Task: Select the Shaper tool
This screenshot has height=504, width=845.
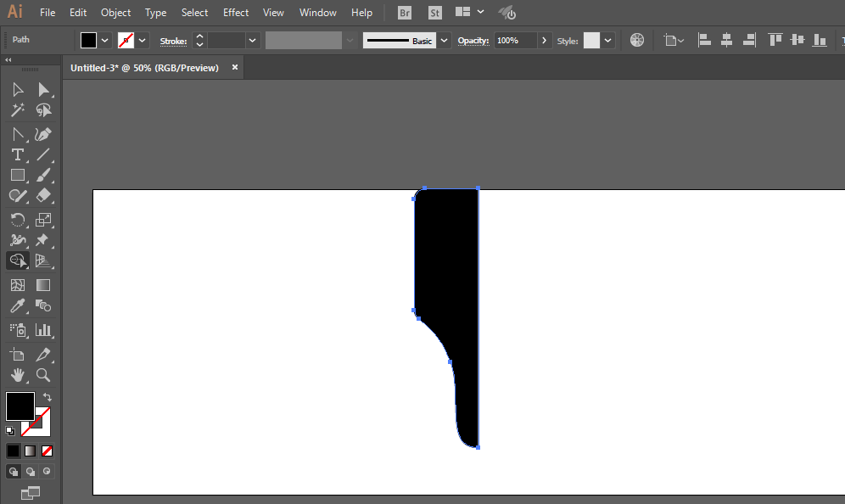Action: click(18, 196)
